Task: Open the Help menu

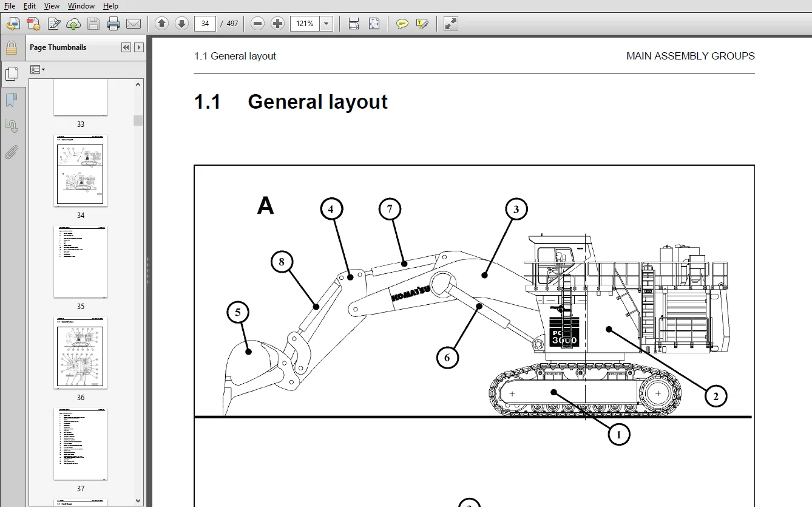Action: click(110, 5)
